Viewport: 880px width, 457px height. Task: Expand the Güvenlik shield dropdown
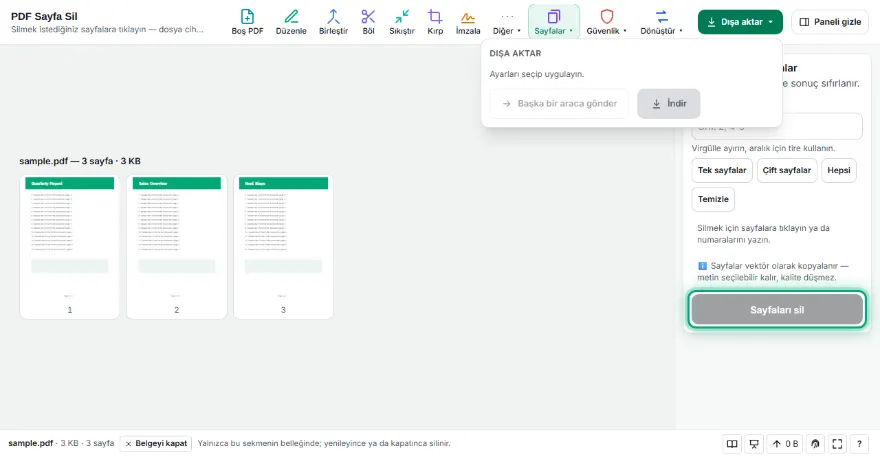coord(607,22)
